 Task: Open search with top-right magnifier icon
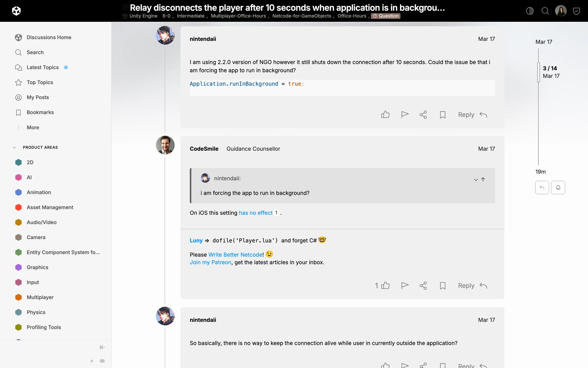tap(545, 11)
